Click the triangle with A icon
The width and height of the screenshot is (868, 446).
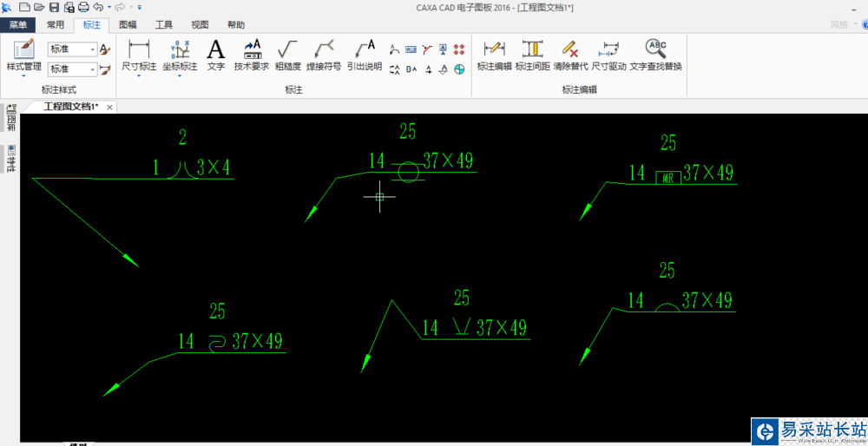click(443, 69)
